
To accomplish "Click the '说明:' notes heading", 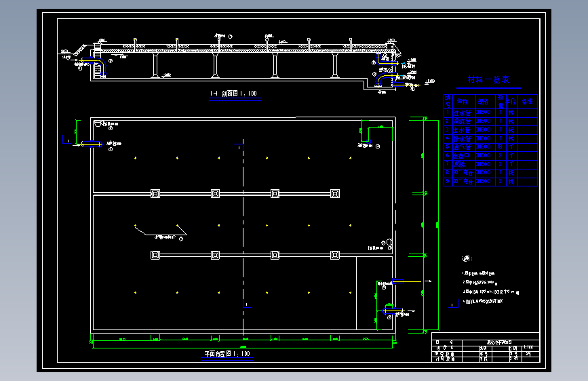I will click(x=467, y=258).
